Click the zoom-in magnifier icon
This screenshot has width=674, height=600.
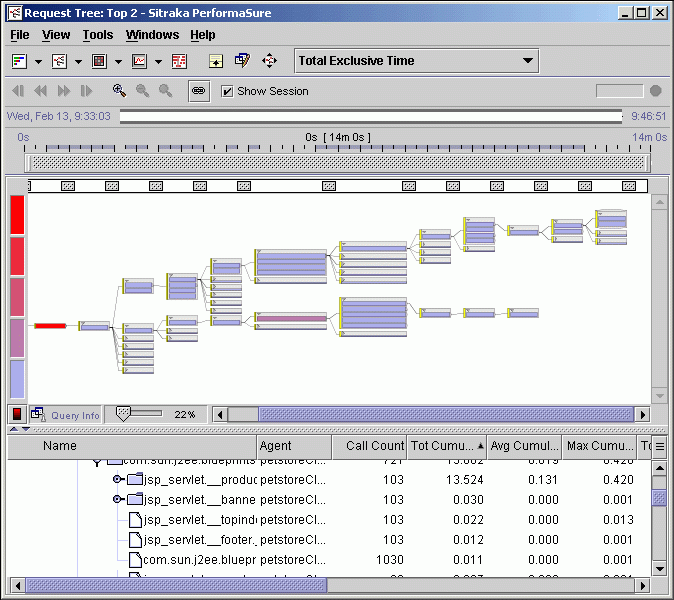pyautogui.click(x=120, y=91)
